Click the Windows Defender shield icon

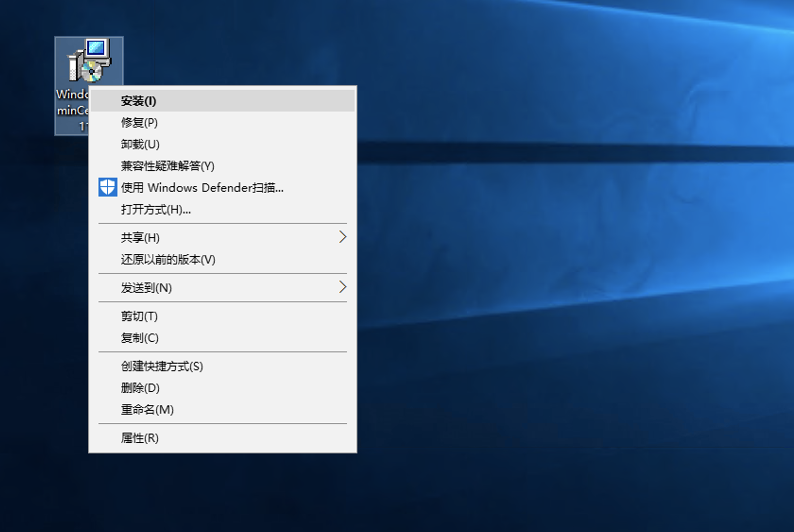[107, 187]
